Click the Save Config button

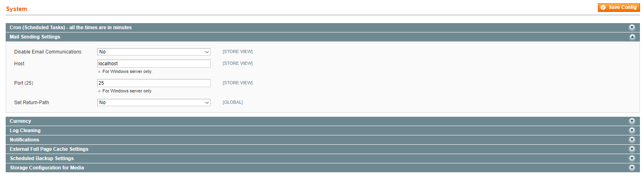click(619, 7)
